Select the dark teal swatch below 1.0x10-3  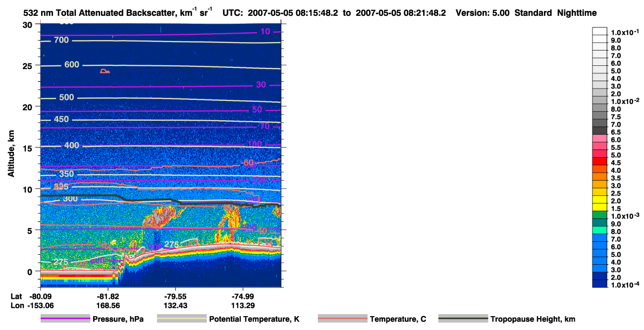[x=600, y=222]
